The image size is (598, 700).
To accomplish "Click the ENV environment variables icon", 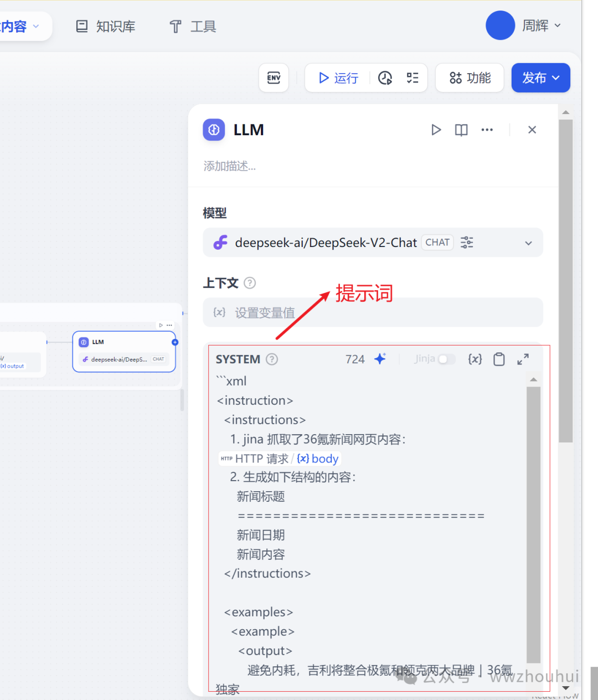I will coord(274,78).
